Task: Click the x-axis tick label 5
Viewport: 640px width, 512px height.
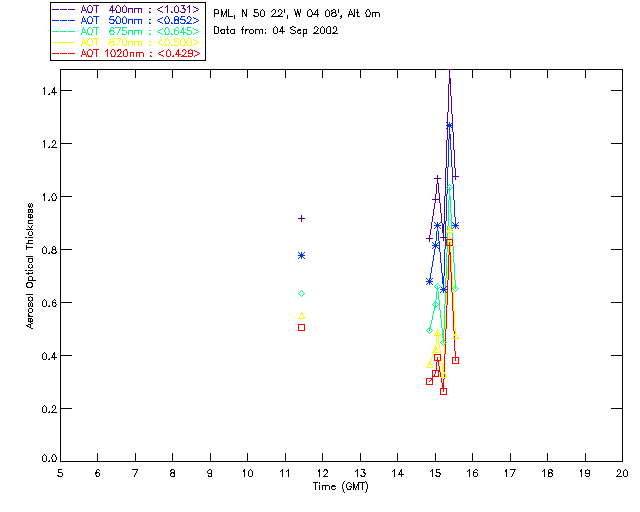Action: coord(60,474)
